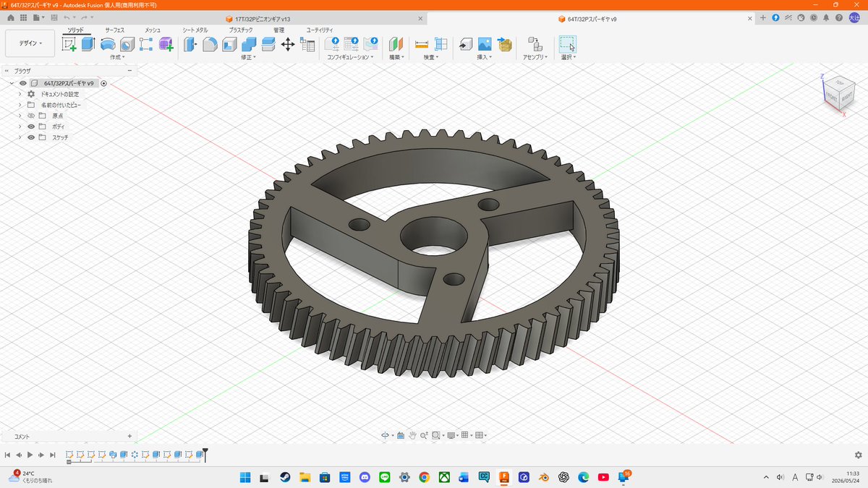Open the Data Panel grid icon
Viewport: 868px width, 488px height.
tap(24, 17)
